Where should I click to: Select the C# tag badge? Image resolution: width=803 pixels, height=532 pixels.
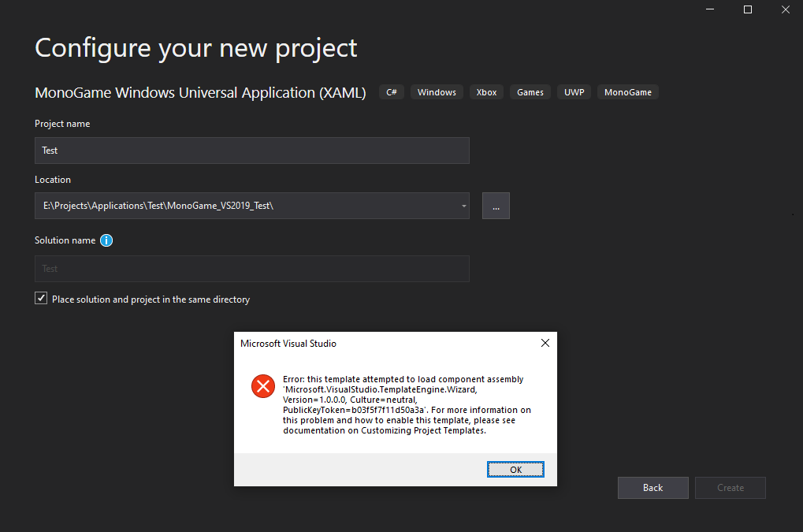point(391,91)
